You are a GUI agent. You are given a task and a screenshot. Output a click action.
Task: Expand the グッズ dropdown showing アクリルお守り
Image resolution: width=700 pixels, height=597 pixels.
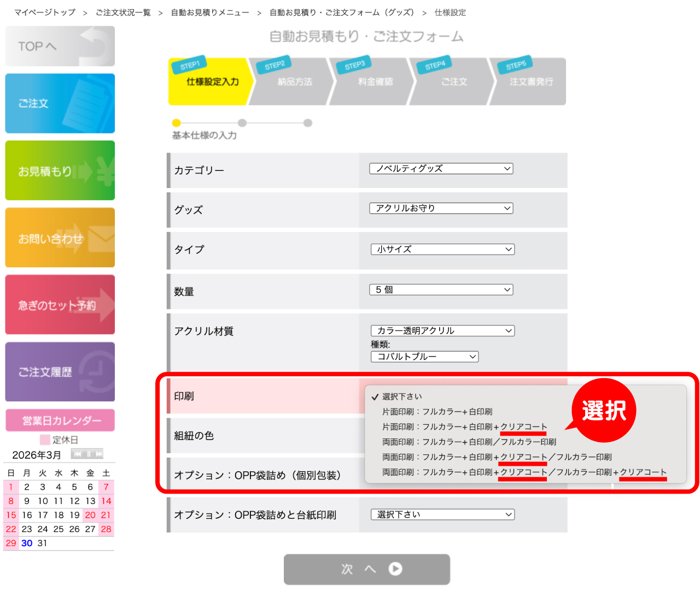pyautogui.click(x=441, y=208)
